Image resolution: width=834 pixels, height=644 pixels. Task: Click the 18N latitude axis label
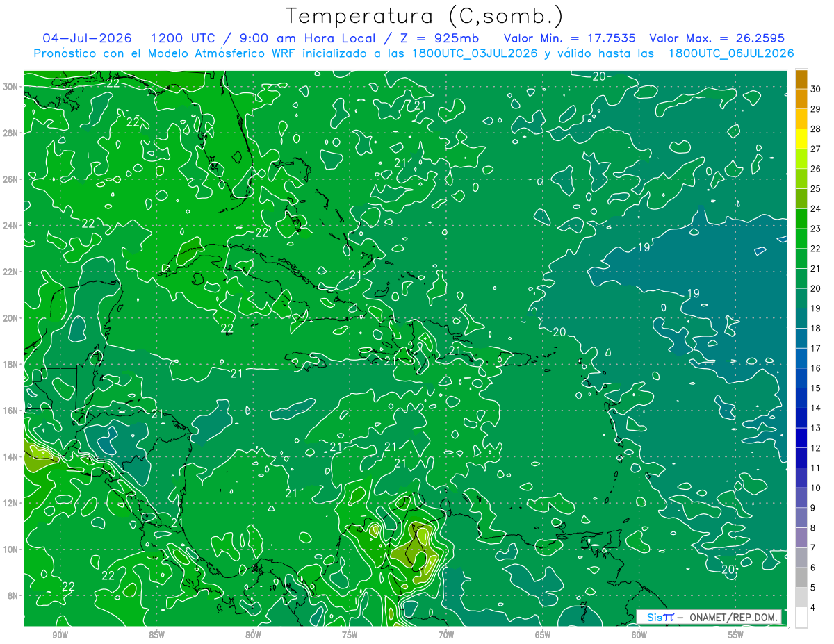click(x=11, y=364)
